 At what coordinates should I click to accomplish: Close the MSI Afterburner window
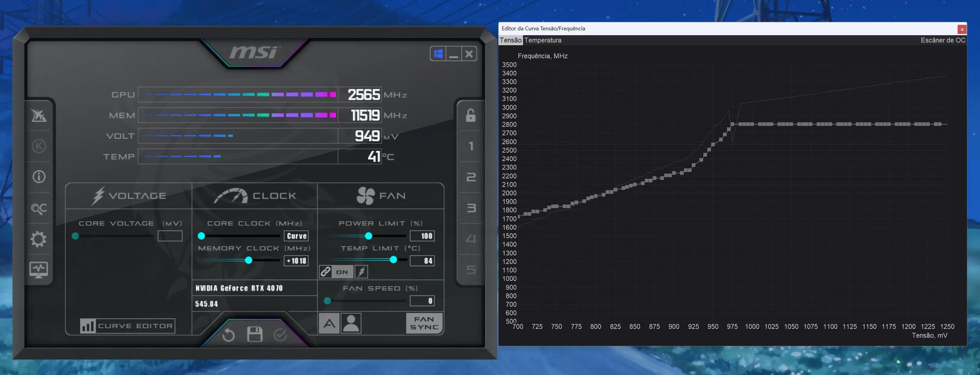click(469, 54)
